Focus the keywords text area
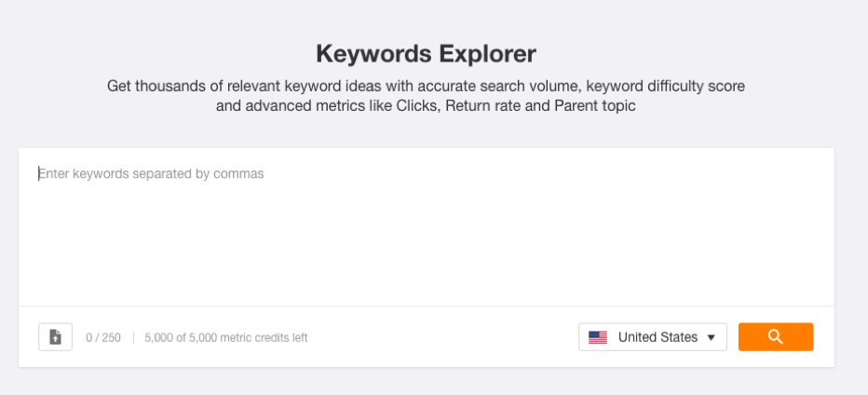This screenshot has height=395, width=868. click(427, 227)
